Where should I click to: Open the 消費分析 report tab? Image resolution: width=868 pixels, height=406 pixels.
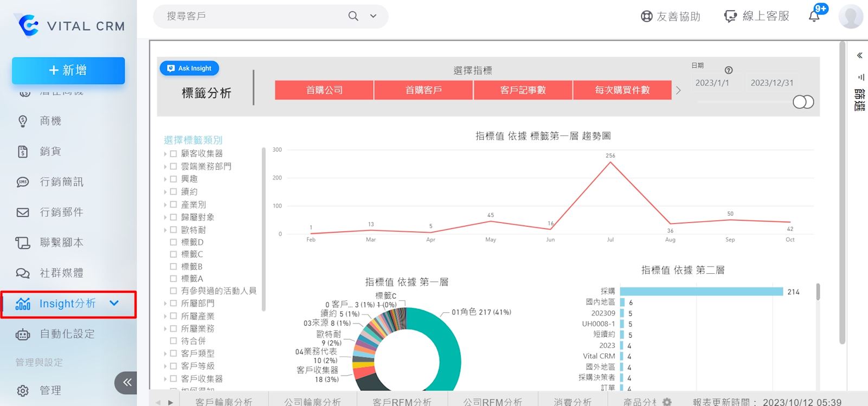click(x=572, y=402)
